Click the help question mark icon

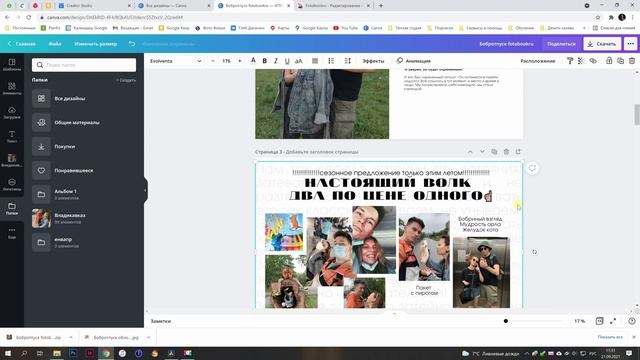[632, 321]
